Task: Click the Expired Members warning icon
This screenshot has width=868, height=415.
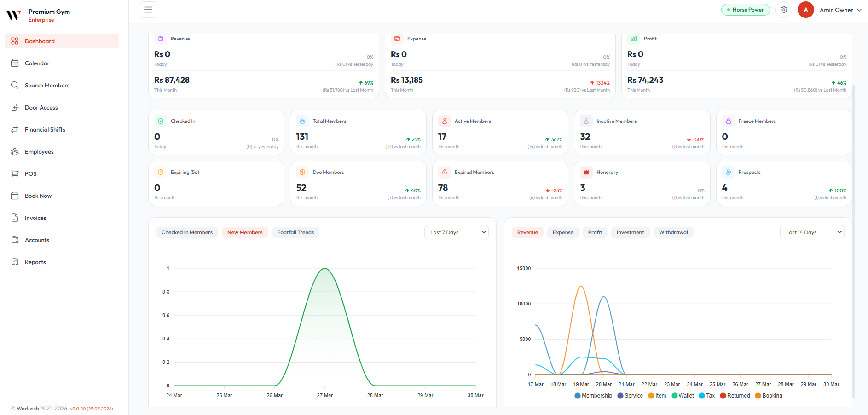Action: click(445, 172)
